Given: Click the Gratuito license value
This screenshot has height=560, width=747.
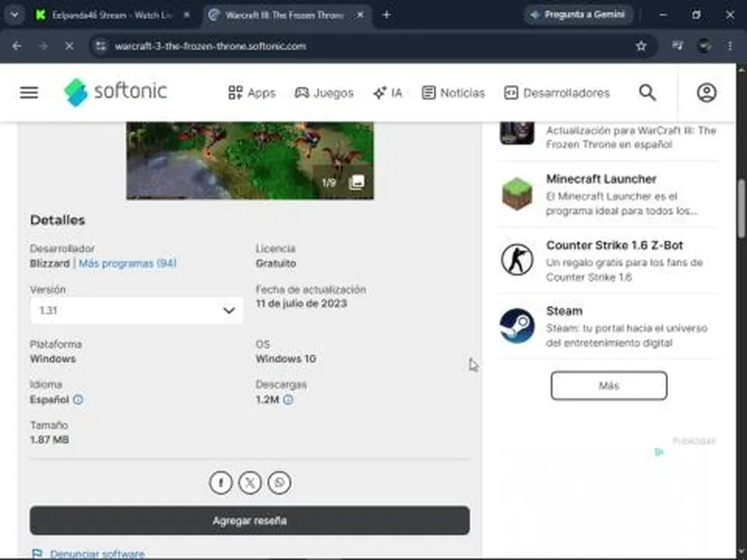Looking at the screenshot, I should coord(275,264).
